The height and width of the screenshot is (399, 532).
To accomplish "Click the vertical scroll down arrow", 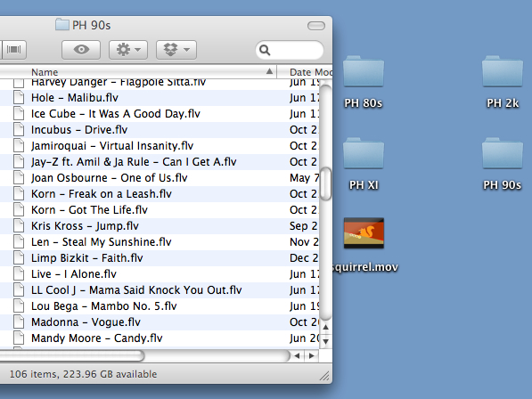I will click(x=326, y=341).
